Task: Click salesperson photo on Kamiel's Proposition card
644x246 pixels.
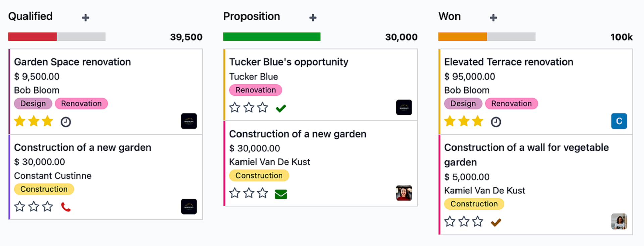Action: point(404,193)
